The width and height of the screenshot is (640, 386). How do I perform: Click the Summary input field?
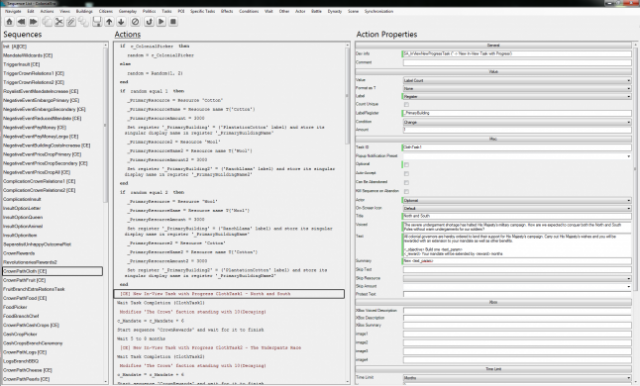click(x=517, y=261)
